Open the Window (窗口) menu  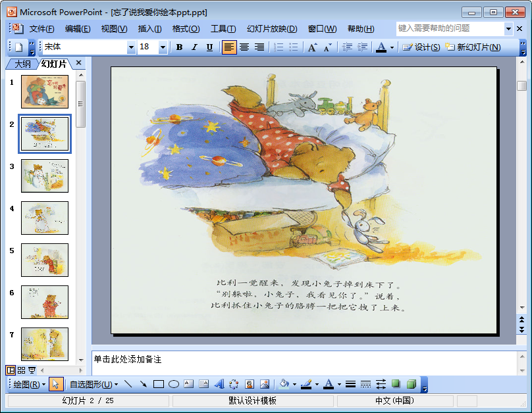[322, 29]
